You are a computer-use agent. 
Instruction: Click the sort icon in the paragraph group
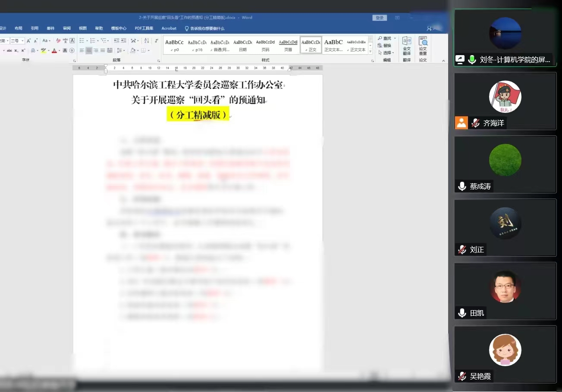tap(147, 40)
